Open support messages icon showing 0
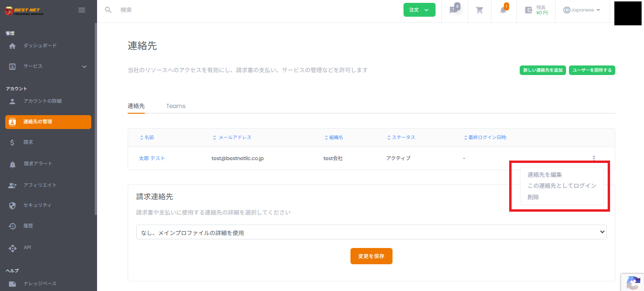The height and width of the screenshot is (291, 644). click(453, 11)
